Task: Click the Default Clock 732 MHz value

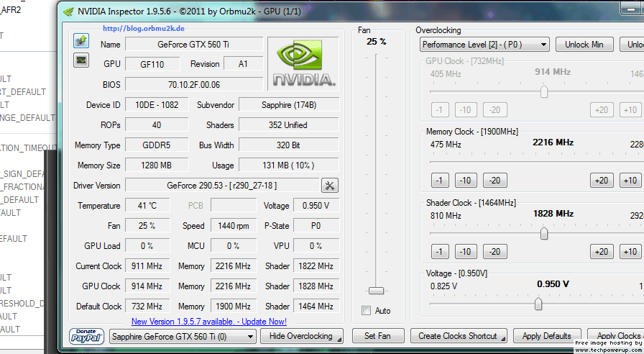Action: click(147, 307)
